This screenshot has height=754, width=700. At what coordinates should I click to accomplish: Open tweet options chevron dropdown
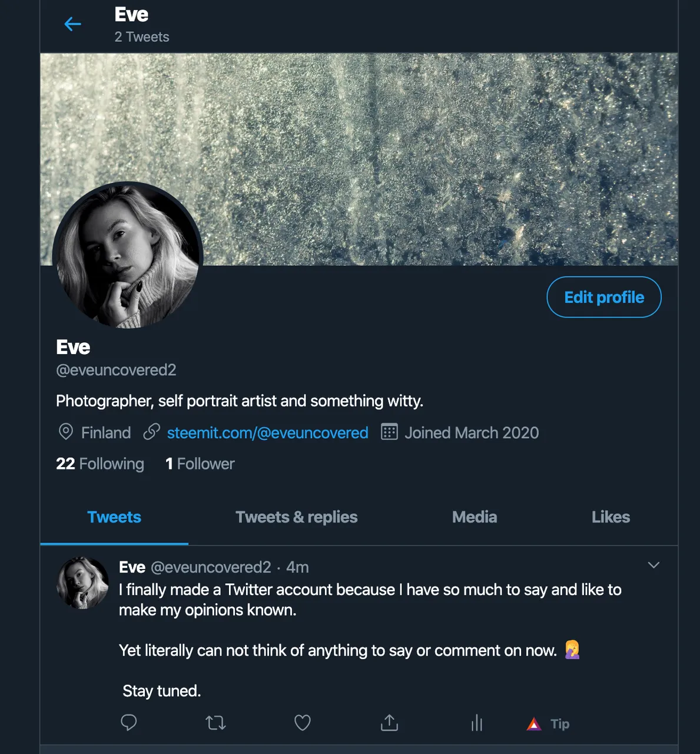tap(653, 565)
